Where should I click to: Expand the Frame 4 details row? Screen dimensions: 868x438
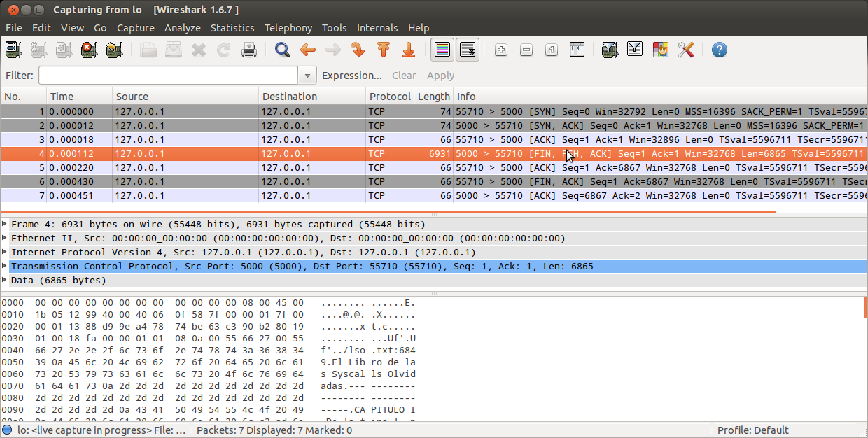coord(6,225)
